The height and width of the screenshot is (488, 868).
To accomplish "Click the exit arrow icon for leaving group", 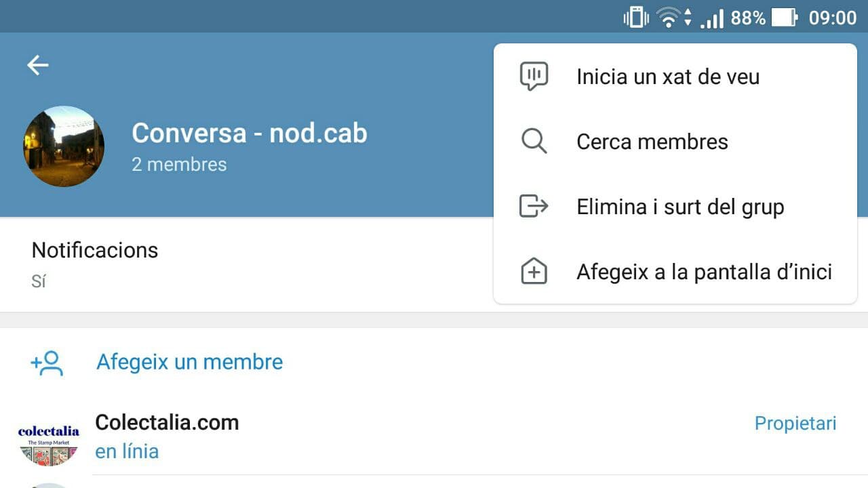I will coord(534,206).
